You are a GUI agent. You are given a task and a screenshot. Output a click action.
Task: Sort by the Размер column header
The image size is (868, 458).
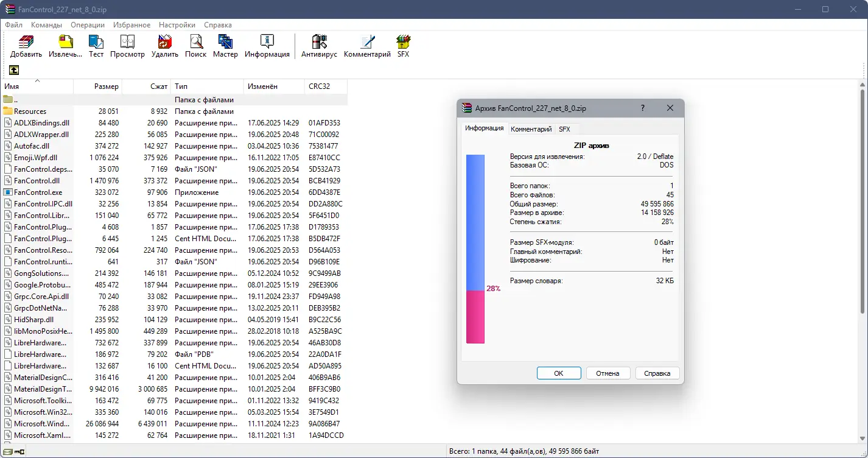[x=98, y=86]
